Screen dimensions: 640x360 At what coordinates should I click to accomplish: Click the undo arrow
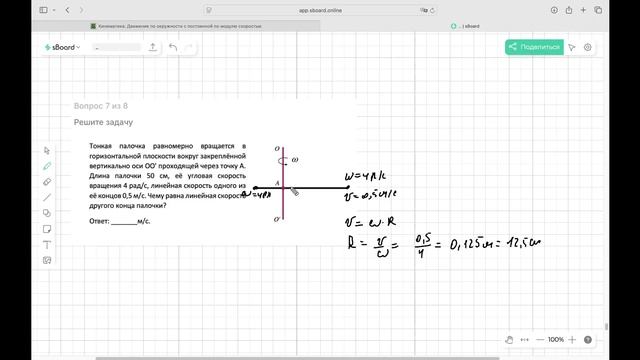(x=173, y=47)
